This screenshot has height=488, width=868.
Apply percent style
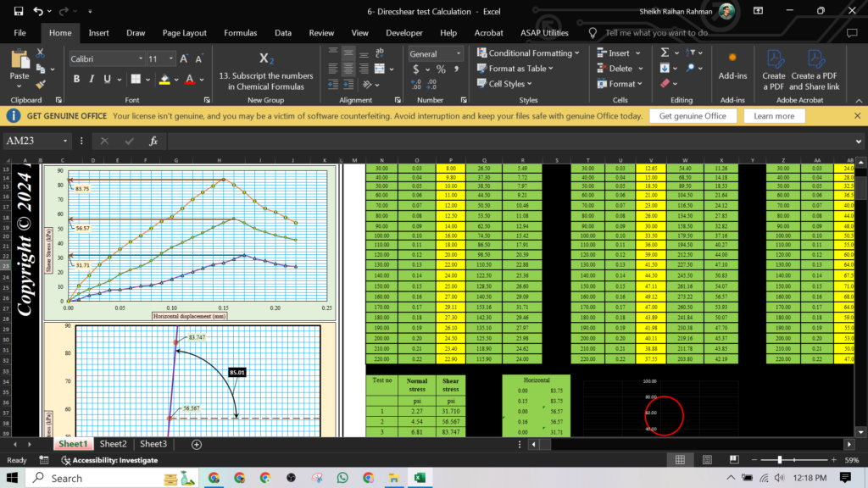click(x=441, y=69)
